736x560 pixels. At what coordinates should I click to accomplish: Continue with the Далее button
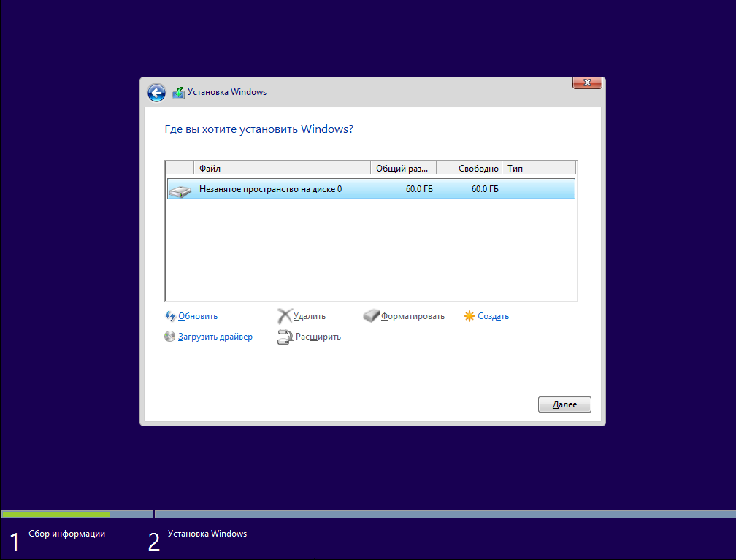coord(564,404)
